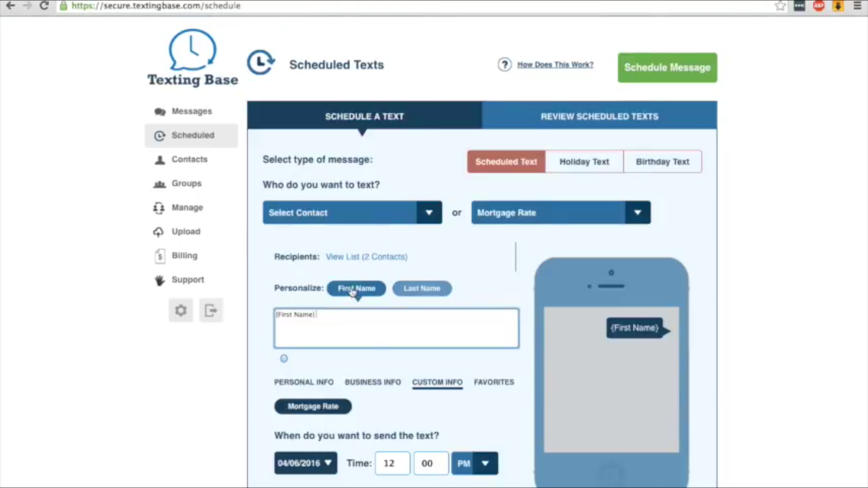Open the emoji picker below message box

point(284,359)
